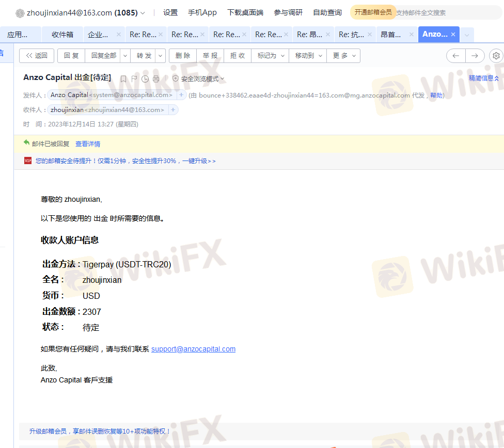Click the 删除 delete button
The image size is (504, 448).
point(183,56)
